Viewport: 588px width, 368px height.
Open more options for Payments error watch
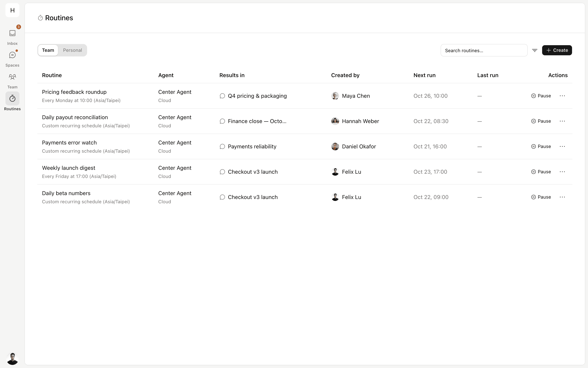(562, 146)
